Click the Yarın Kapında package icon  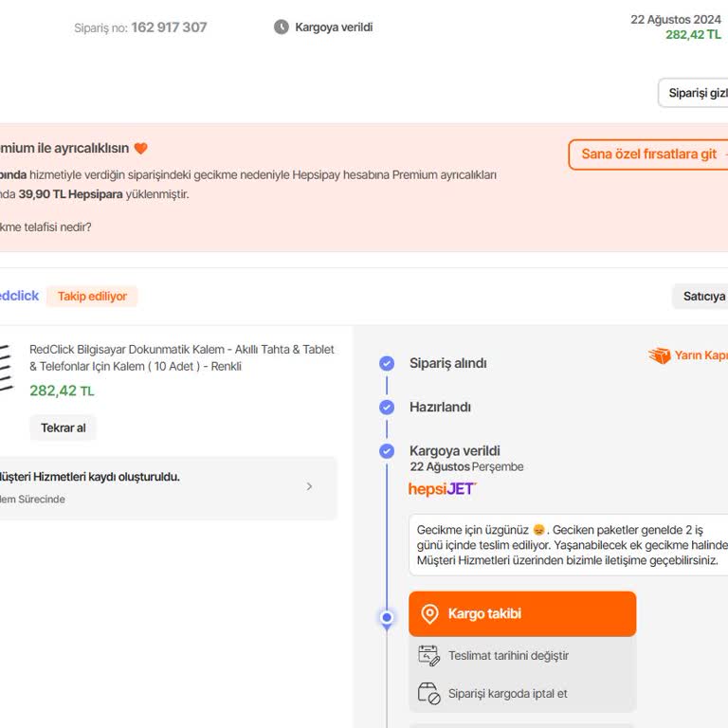[x=660, y=355]
